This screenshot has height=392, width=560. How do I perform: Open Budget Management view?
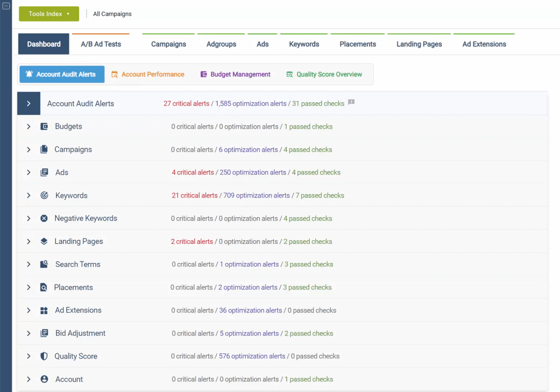point(235,75)
